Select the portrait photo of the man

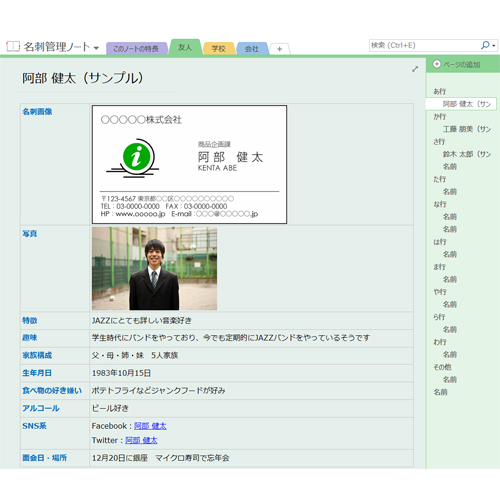coord(154,269)
